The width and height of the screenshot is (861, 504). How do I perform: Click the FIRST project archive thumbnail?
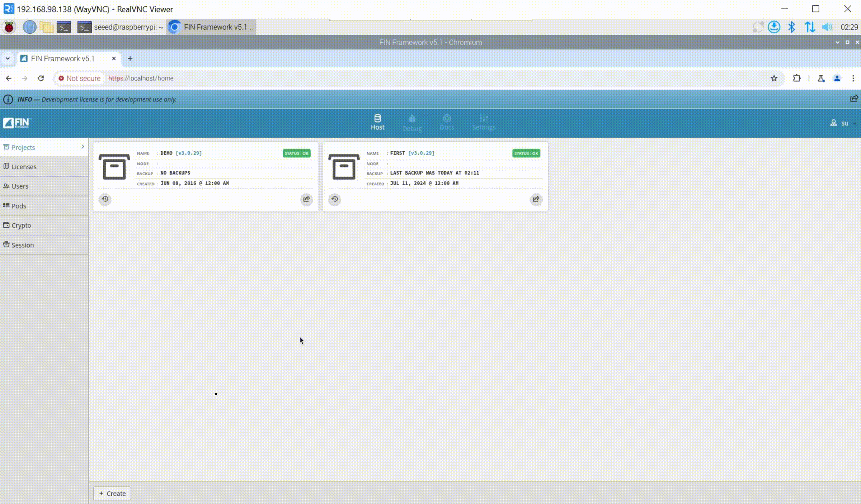pyautogui.click(x=344, y=167)
